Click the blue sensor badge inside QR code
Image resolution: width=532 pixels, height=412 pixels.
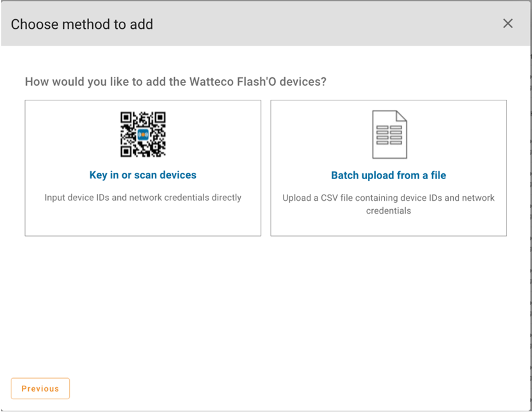143,134
